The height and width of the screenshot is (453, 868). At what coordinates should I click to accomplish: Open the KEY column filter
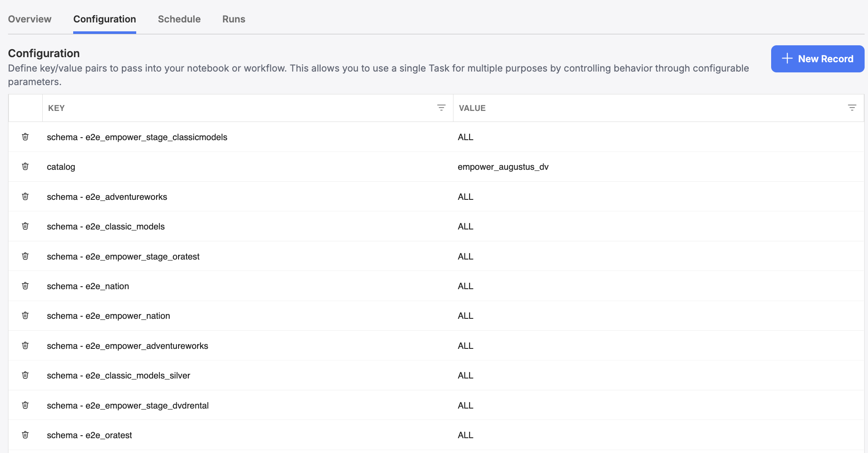pyautogui.click(x=441, y=108)
